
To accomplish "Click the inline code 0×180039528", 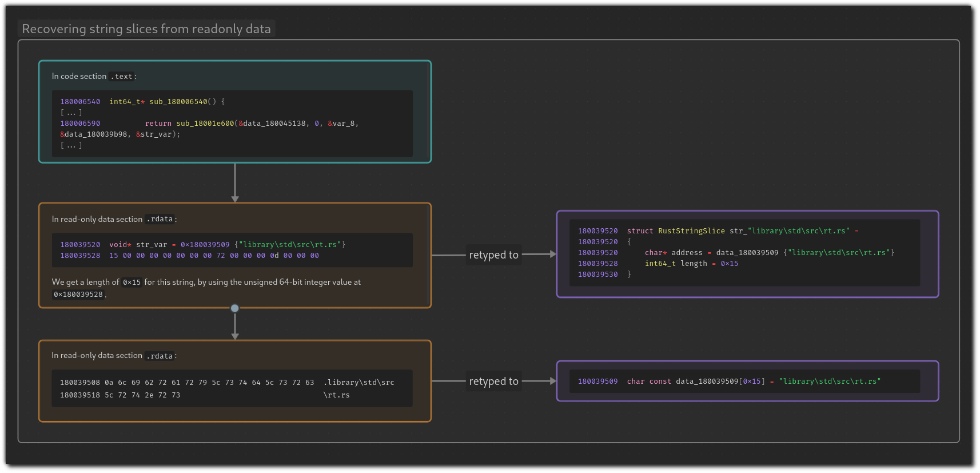I will tap(78, 295).
